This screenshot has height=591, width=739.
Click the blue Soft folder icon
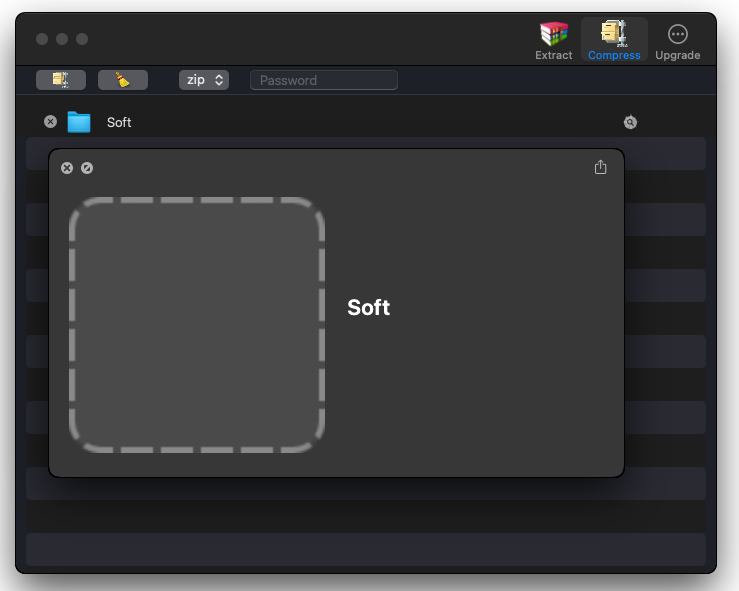79,122
